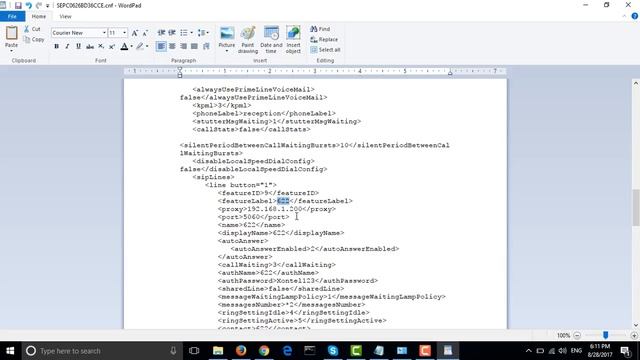The image size is (640, 360).
Task: Click Select all
Action: click(325, 50)
